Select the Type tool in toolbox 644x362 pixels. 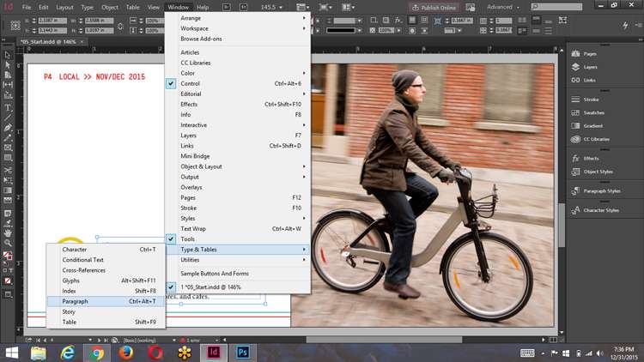[8, 108]
